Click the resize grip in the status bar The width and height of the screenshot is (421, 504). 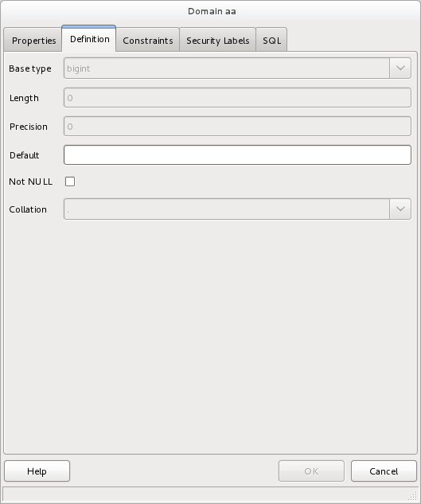coord(412,496)
